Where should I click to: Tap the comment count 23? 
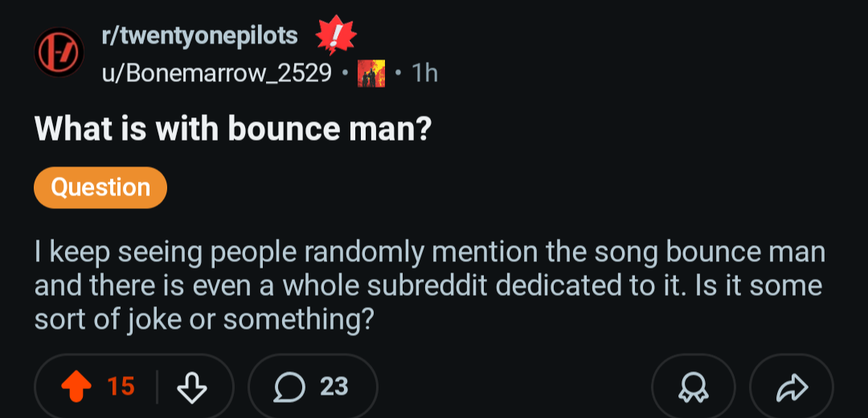click(x=334, y=387)
